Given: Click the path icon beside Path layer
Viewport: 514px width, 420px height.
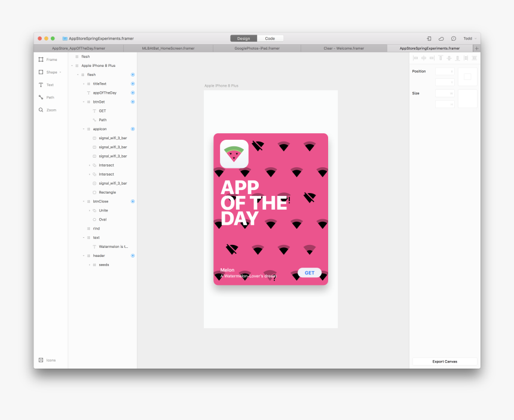Looking at the screenshot, I should tap(94, 120).
